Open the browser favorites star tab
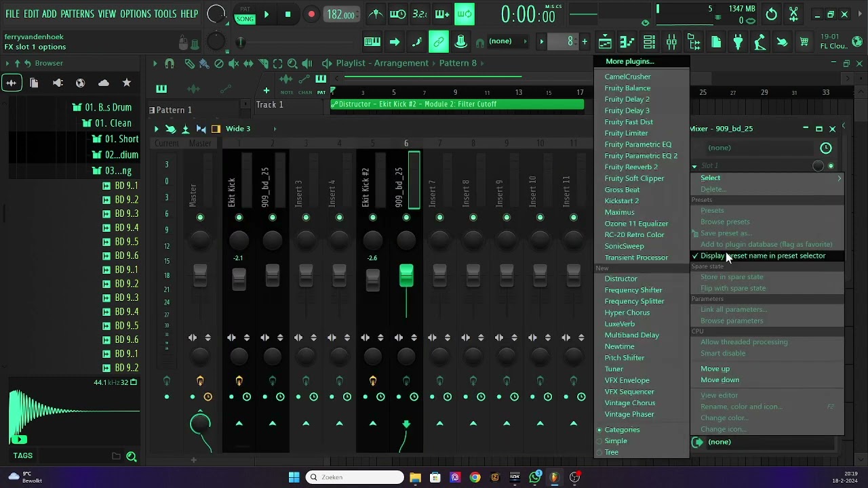Screen dimensions: 868x488 [126, 83]
